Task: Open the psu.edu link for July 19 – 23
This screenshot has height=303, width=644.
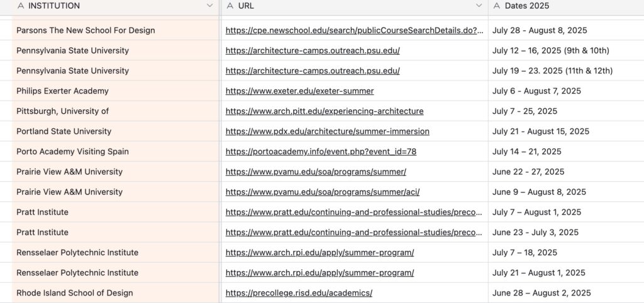Action: [313, 70]
